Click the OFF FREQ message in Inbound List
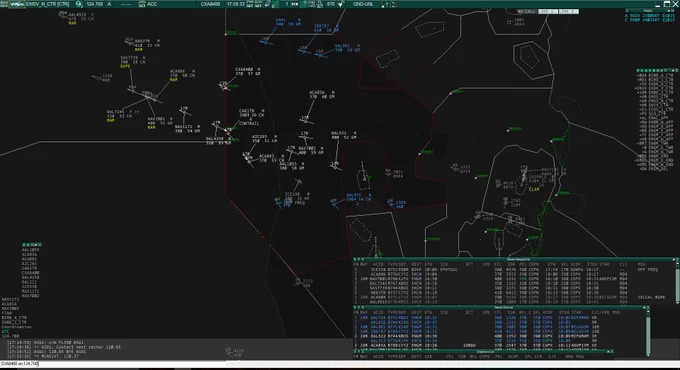The width and height of the screenshot is (680, 370). click(x=647, y=269)
